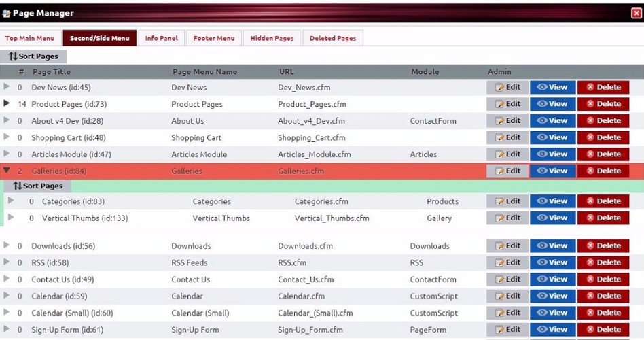Delete the Articles Module page

(603, 154)
